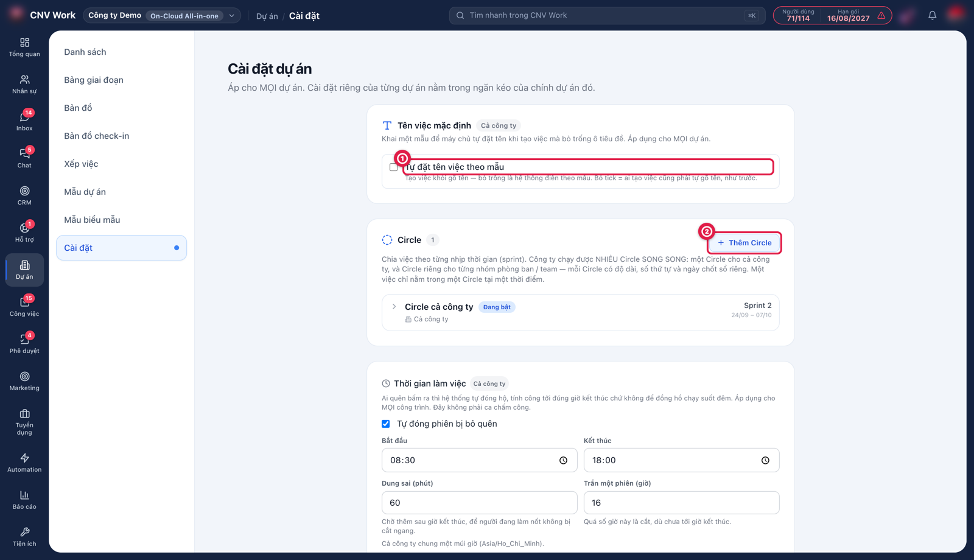This screenshot has width=974, height=560.
Task: Click the clock icon in Bắt đầu field
Action: (563, 460)
